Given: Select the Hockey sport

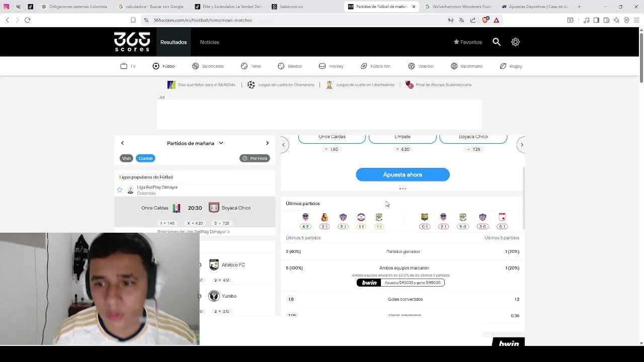Looking at the screenshot, I should [x=331, y=66].
